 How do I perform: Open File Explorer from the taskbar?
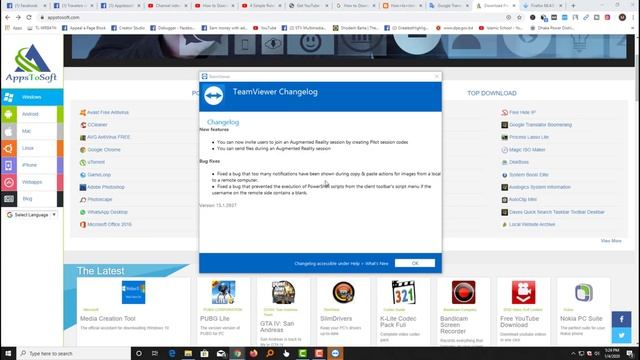[x=188, y=353]
